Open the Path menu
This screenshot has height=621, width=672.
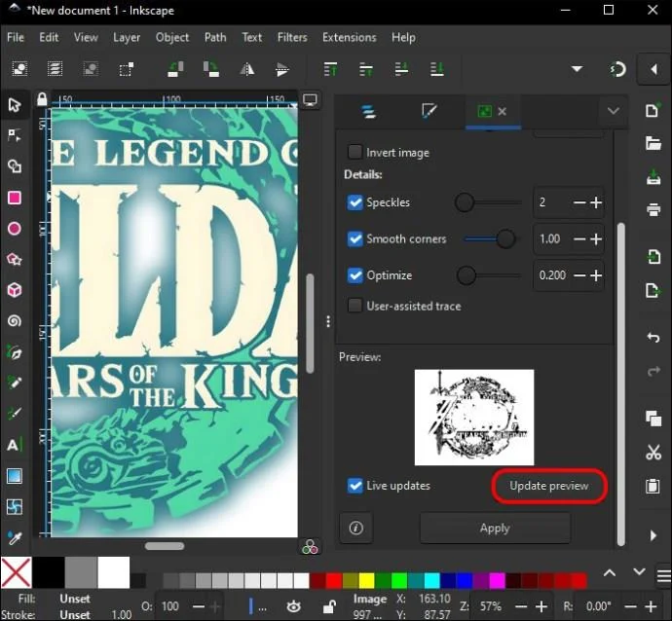pyautogui.click(x=215, y=37)
